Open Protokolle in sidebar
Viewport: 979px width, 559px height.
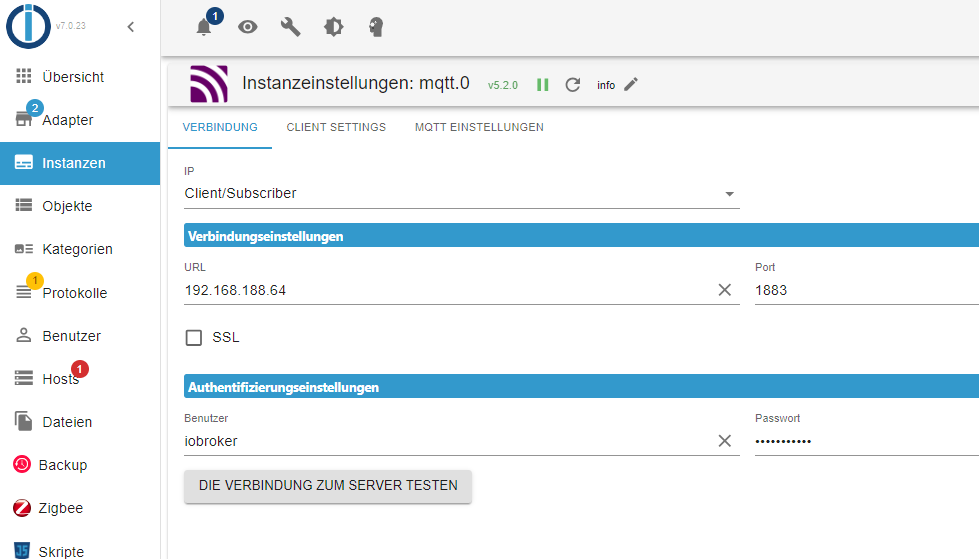(x=80, y=292)
